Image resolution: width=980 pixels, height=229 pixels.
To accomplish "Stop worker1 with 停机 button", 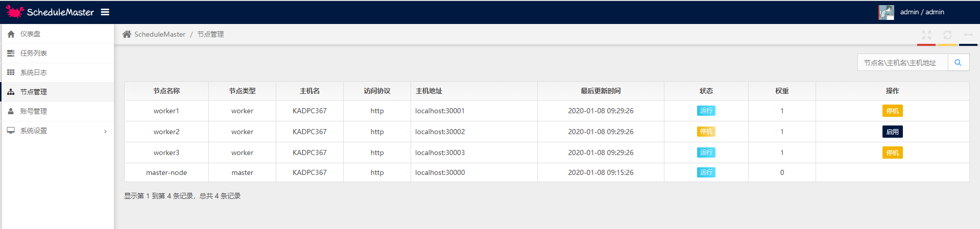I will [x=892, y=111].
